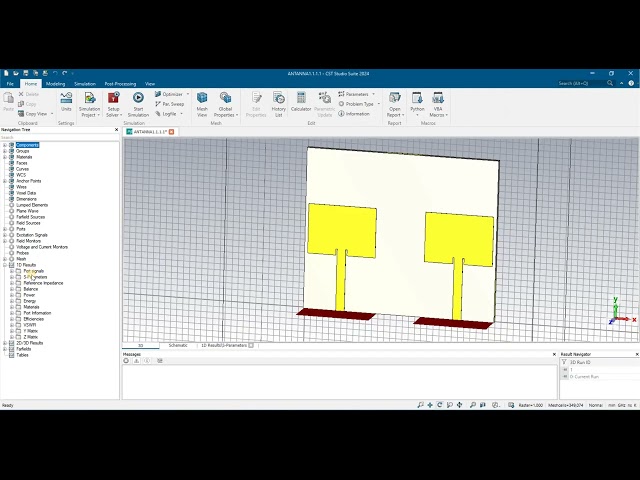The height and width of the screenshot is (480, 640).
Task: Select the left yellow patch in 3D view
Action: pyautogui.click(x=342, y=231)
